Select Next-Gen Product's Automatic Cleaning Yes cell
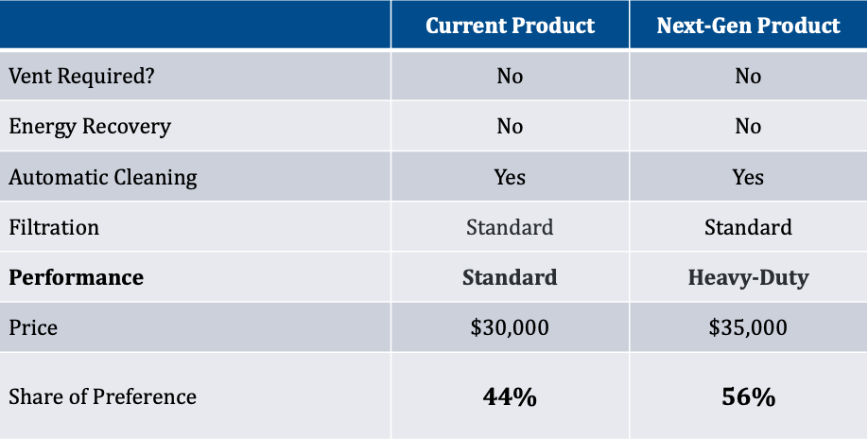The image size is (868, 440). (748, 177)
